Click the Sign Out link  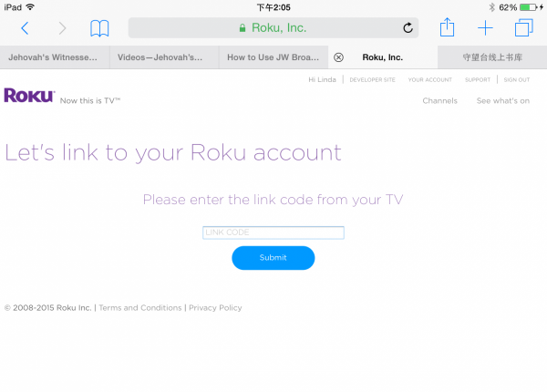(x=517, y=80)
